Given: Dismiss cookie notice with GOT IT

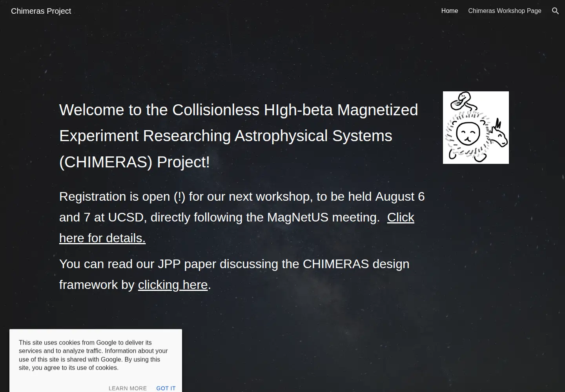Looking at the screenshot, I should (166, 388).
